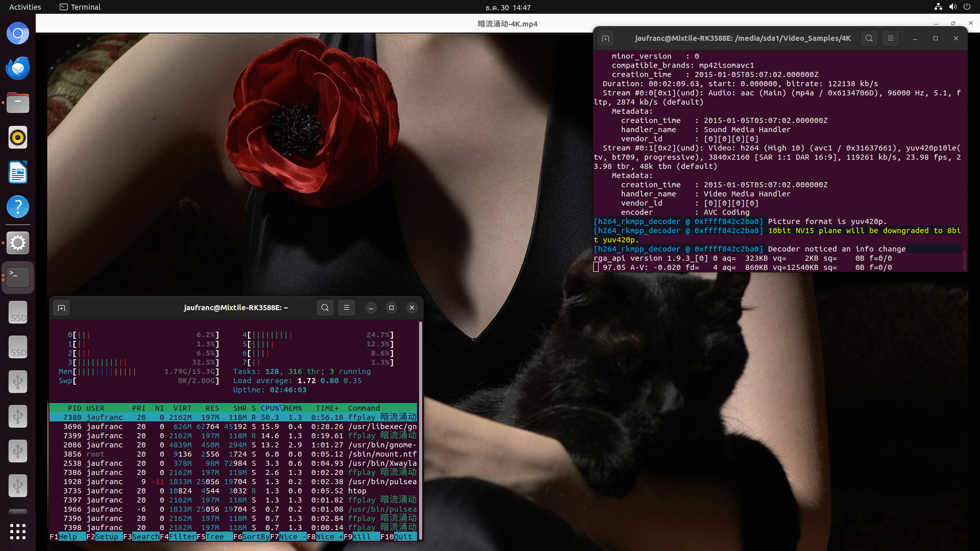The height and width of the screenshot is (551, 980).
Task: Click F4 Filter in htop footer
Action: 178,537
